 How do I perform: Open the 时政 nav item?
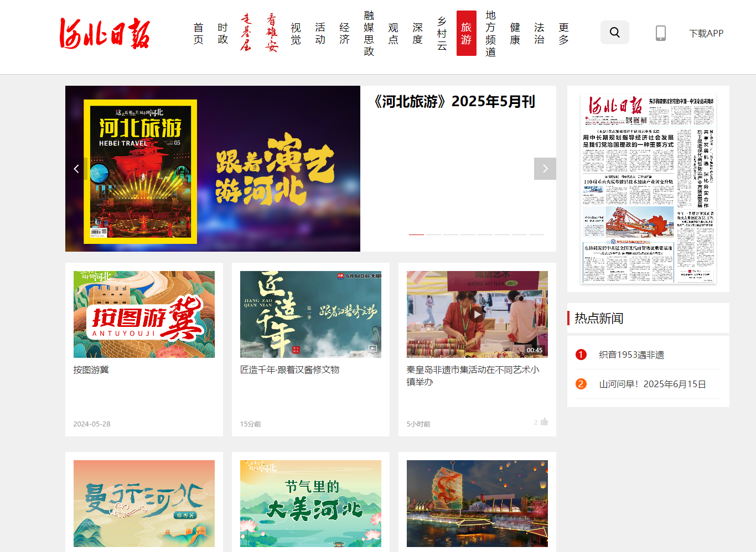click(x=223, y=33)
